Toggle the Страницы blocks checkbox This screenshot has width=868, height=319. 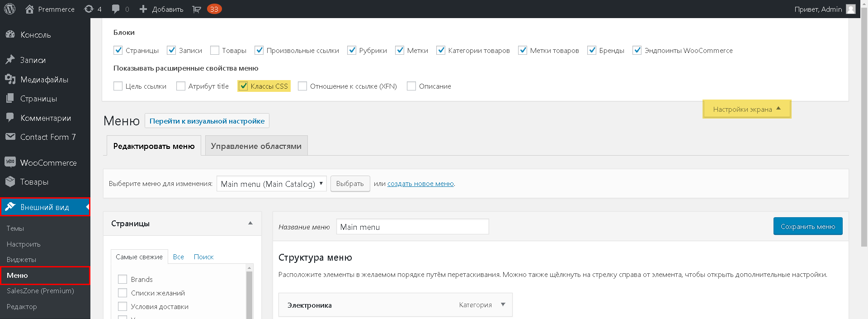tap(118, 50)
